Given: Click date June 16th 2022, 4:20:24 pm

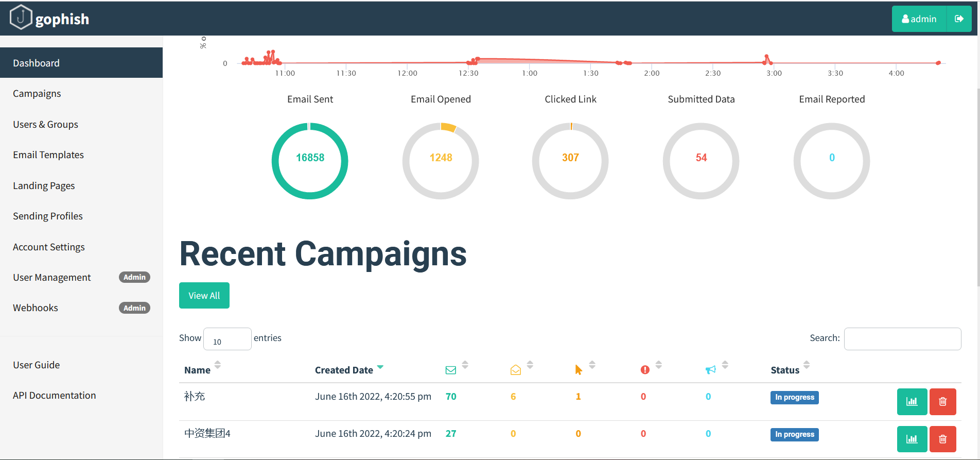Looking at the screenshot, I should point(373,434).
